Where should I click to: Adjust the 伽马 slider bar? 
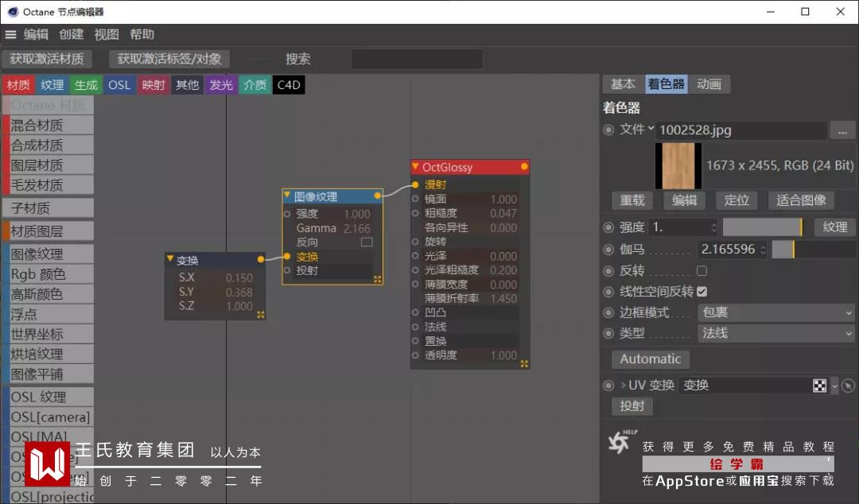[813, 250]
